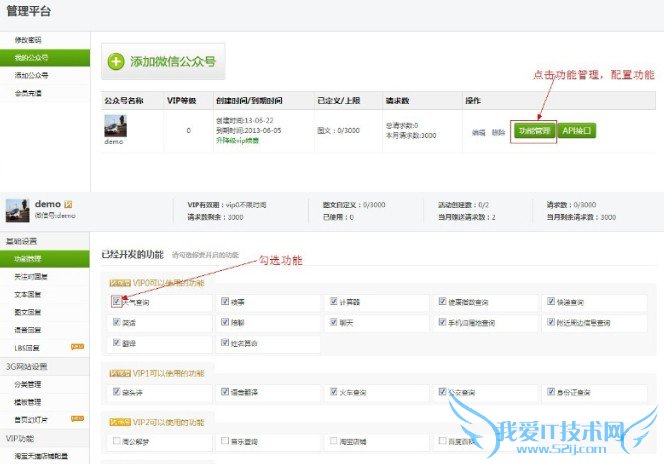This screenshot has width=664, height=464.
Task: Click the VIP等级 column header
Action: (181, 100)
